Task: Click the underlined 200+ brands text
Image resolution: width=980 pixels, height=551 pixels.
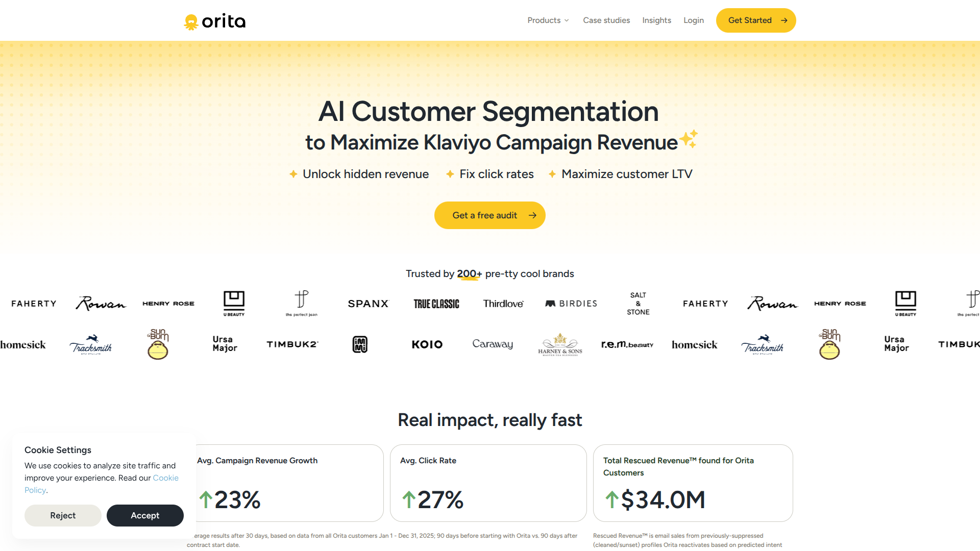Action: click(469, 273)
